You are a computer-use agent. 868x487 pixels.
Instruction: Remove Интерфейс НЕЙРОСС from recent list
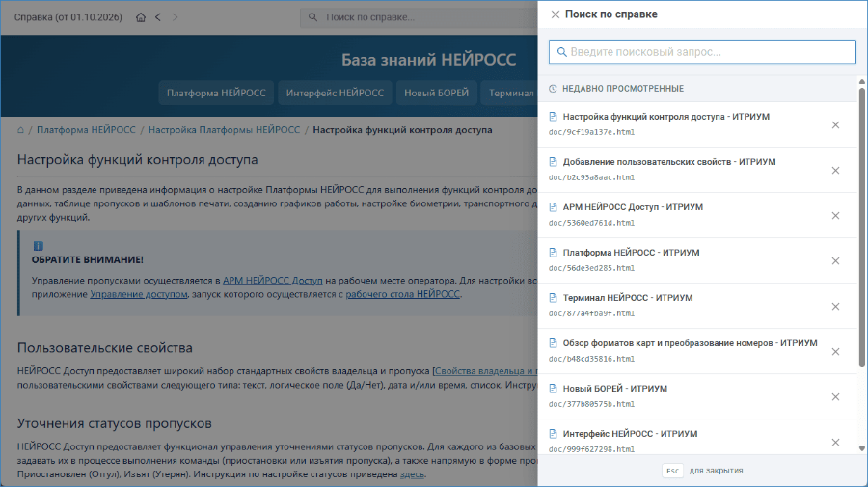pyautogui.click(x=835, y=443)
